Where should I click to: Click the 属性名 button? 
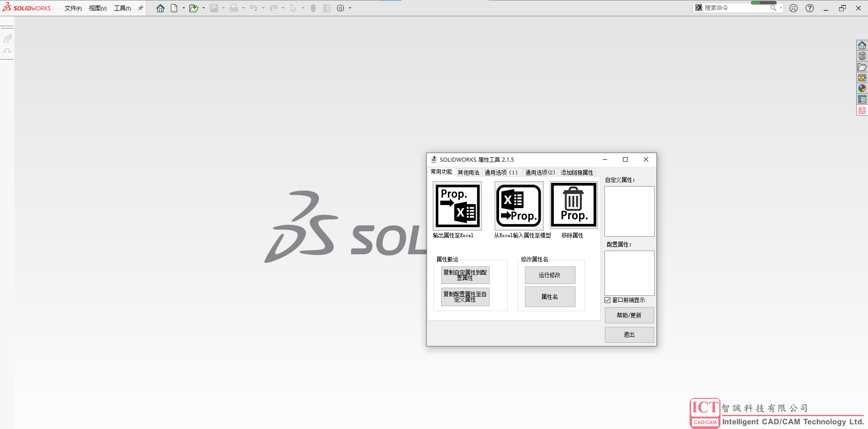point(550,297)
